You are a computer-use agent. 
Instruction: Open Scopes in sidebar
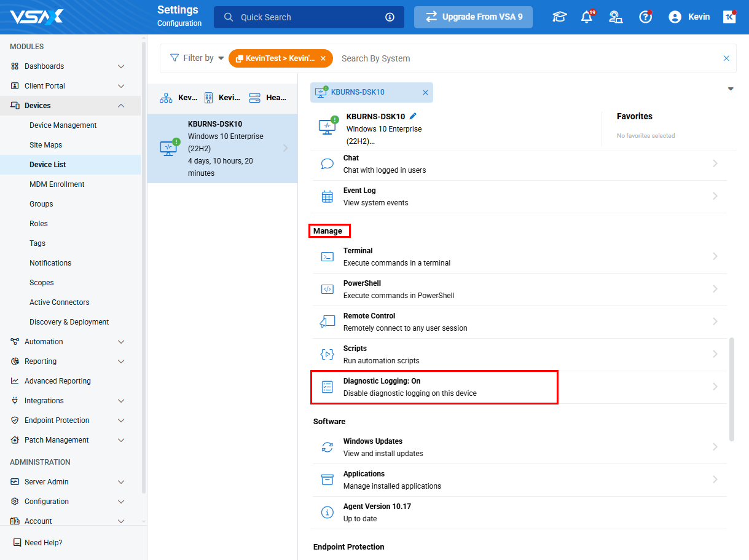(x=42, y=283)
